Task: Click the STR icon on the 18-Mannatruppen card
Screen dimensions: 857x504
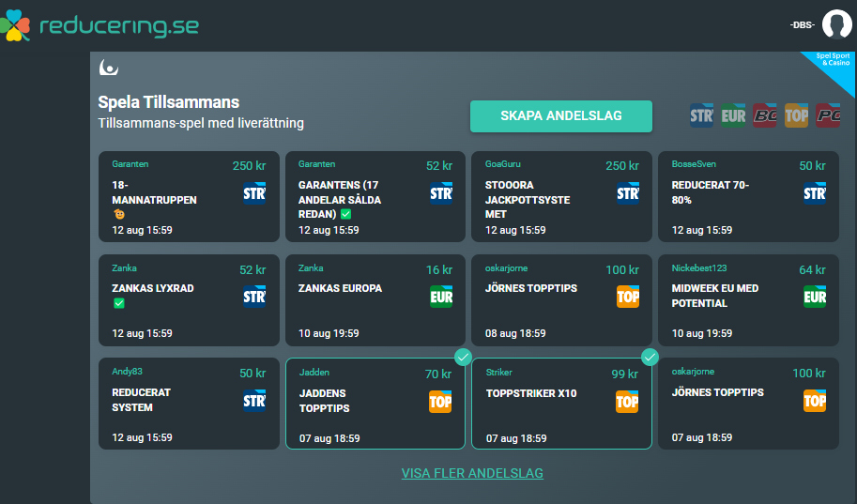Action: pyautogui.click(x=254, y=193)
